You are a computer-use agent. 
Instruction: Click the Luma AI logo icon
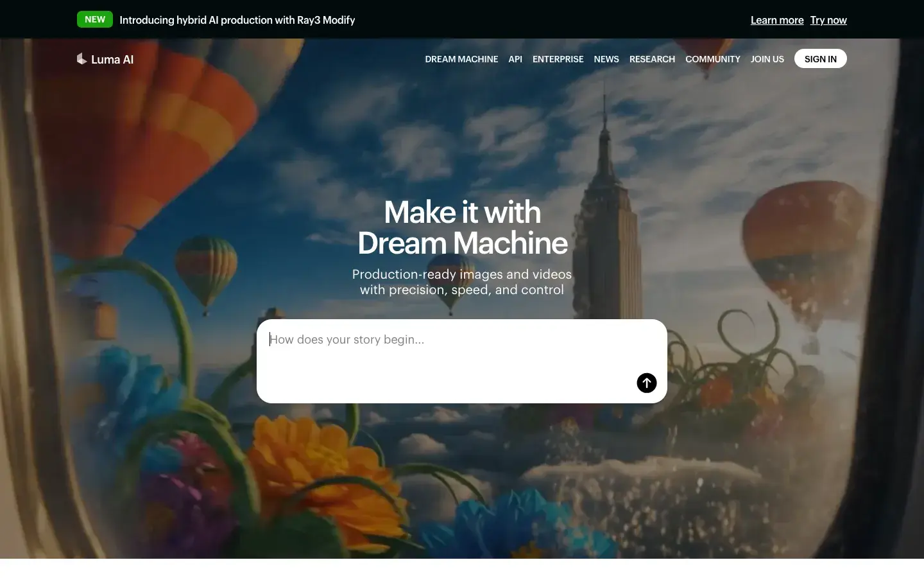(81, 58)
